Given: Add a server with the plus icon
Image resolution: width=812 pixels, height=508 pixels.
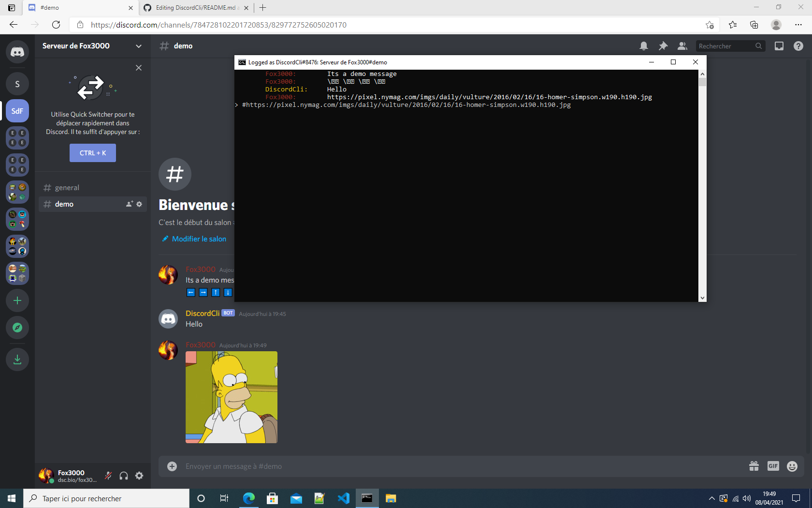Looking at the screenshot, I should pyautogui.click(x=17, y=300).
